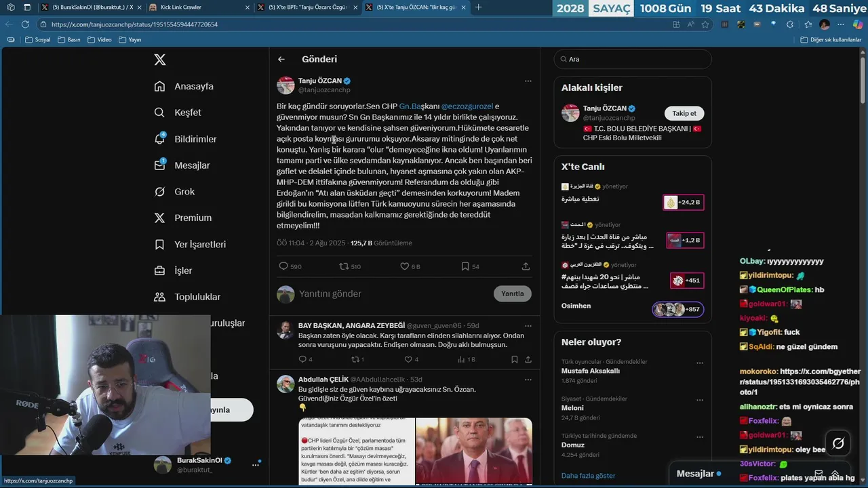Open 125,7 B Görüntüleme count
This screenshot has width=868, height=488.
[x=381, y=243]
